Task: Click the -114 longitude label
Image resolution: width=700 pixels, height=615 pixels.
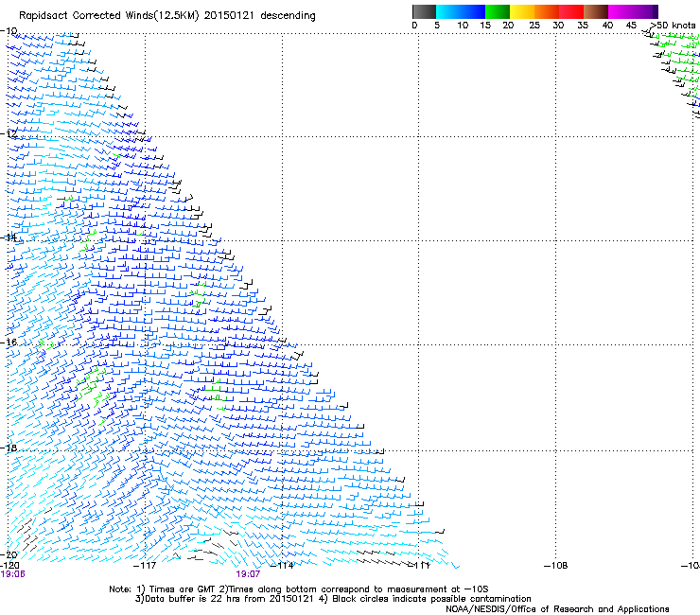Action: 282,566
